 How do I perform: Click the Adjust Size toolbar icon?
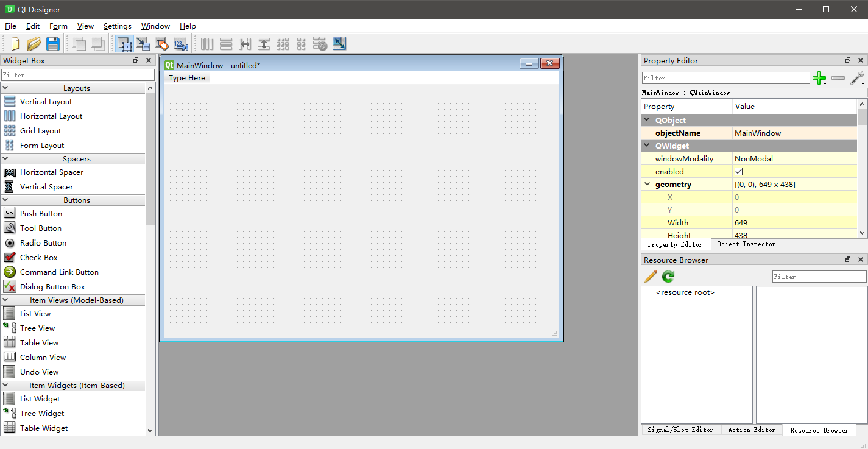tap(339, 44)
